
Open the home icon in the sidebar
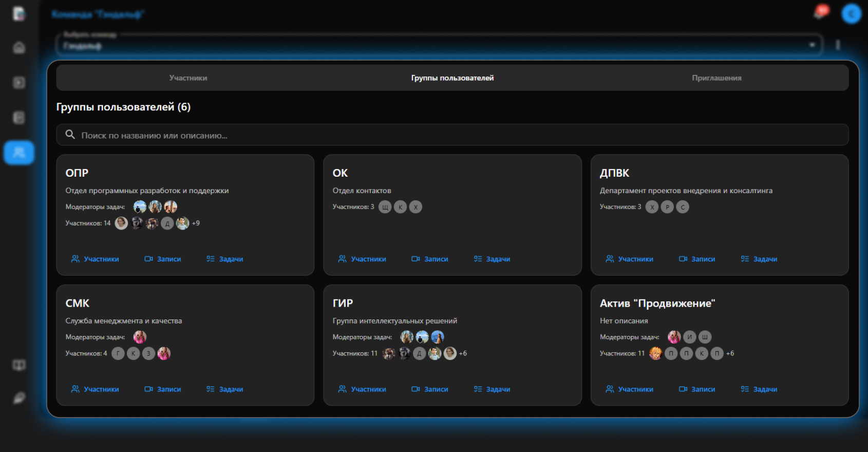tap(19, 48)
